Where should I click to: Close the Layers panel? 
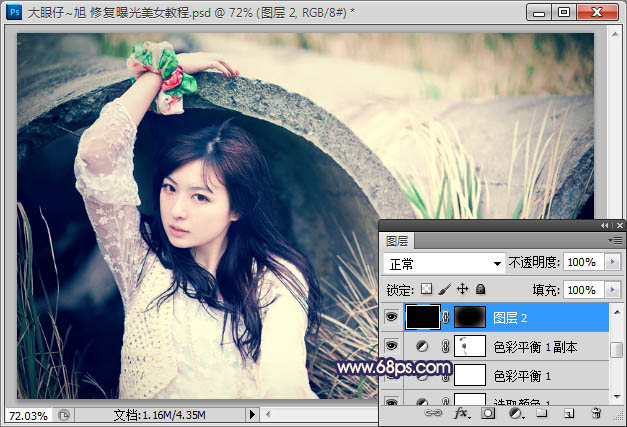[x=619, y=226]
